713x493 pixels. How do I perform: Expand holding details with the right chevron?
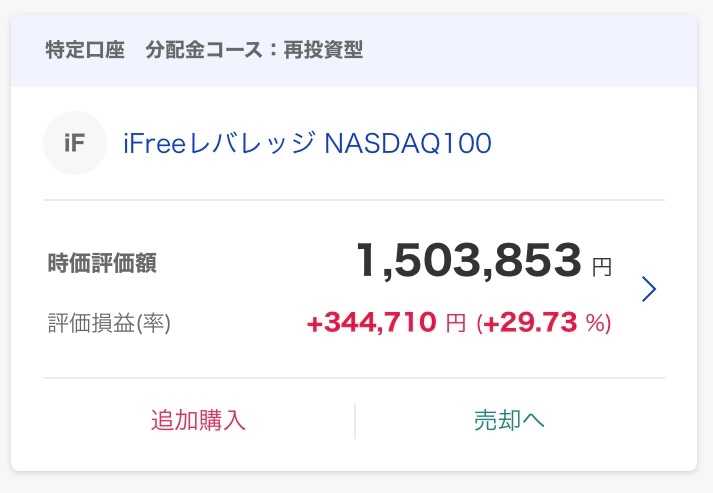pos(648,289)
